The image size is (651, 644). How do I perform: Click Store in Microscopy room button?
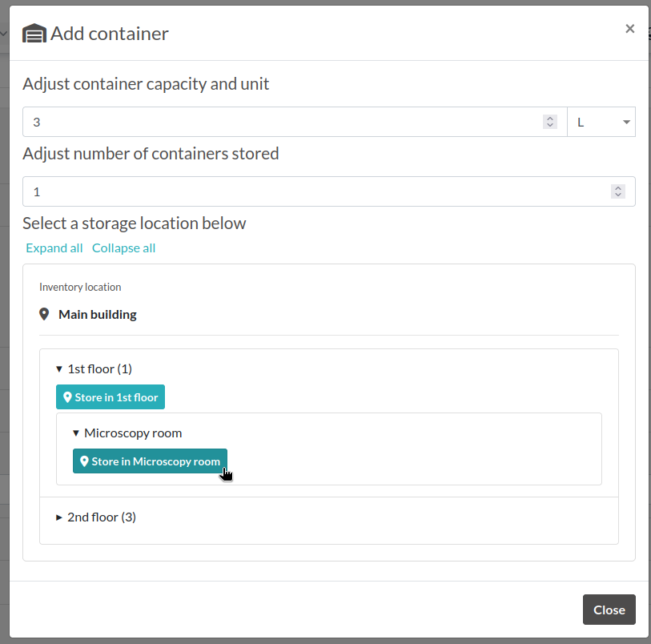(x=150, y=461)
